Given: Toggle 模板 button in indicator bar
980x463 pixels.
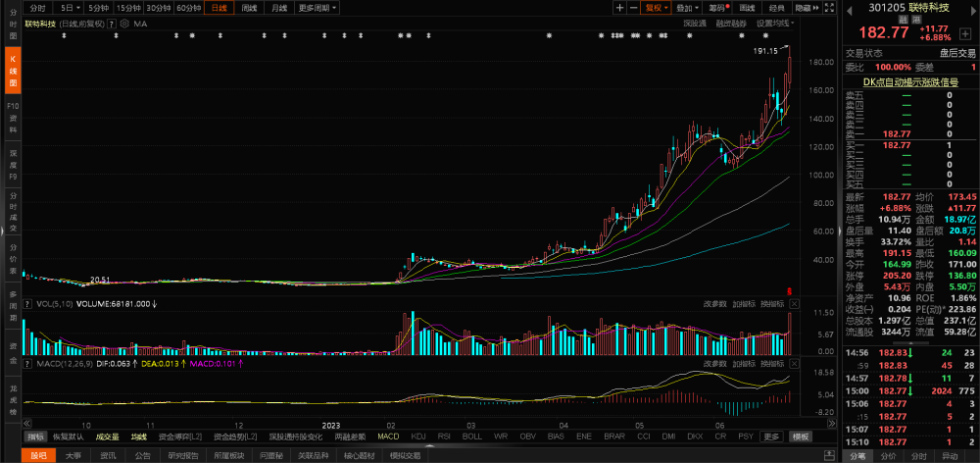Looking at the screenshot, I should [800, 437].
